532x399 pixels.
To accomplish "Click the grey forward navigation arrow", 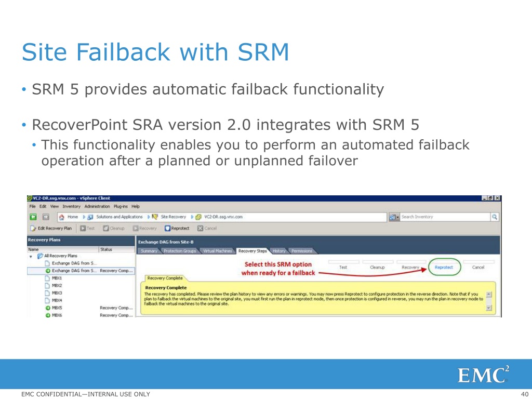I will click(x=46, y=217).
